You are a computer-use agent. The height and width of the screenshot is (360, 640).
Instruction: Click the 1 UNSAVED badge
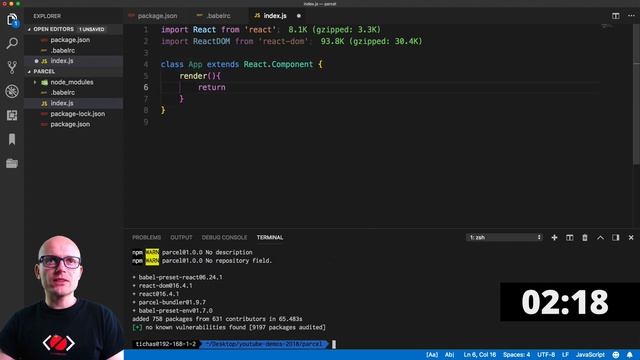point(92,29)
